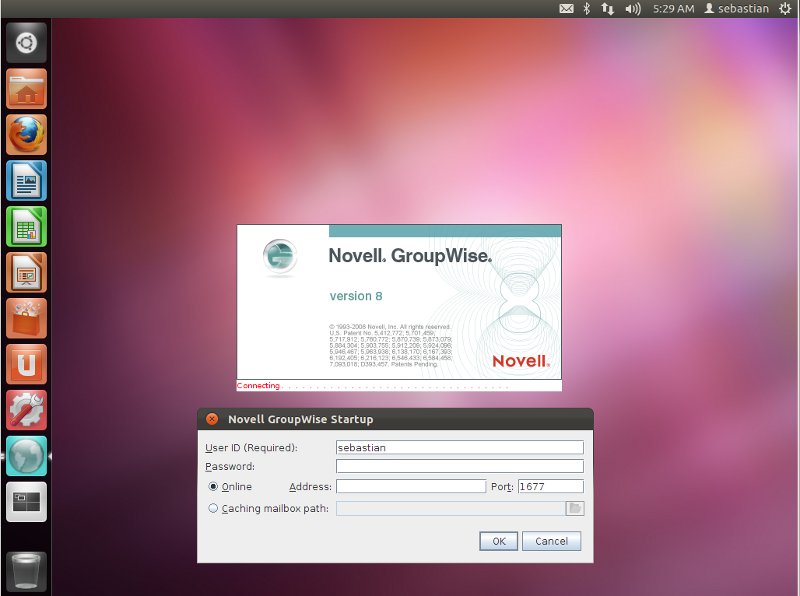Open Ubuntu Software Center launcher icon
Viewport: 800px width, 596px height.
click(27, 318)
